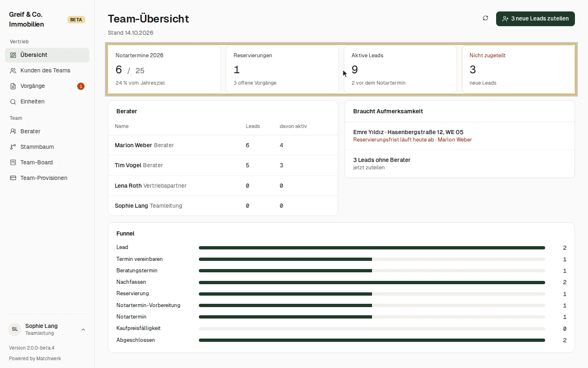
Task: Select the Lena Roth row
Action: (x=223, y=186)
